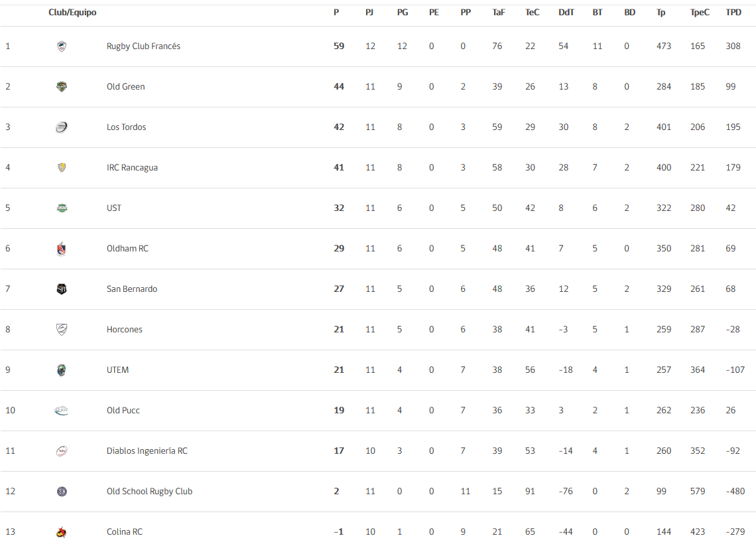
Task: Click the Club/Equipo column header
Action: click(72, 13)
